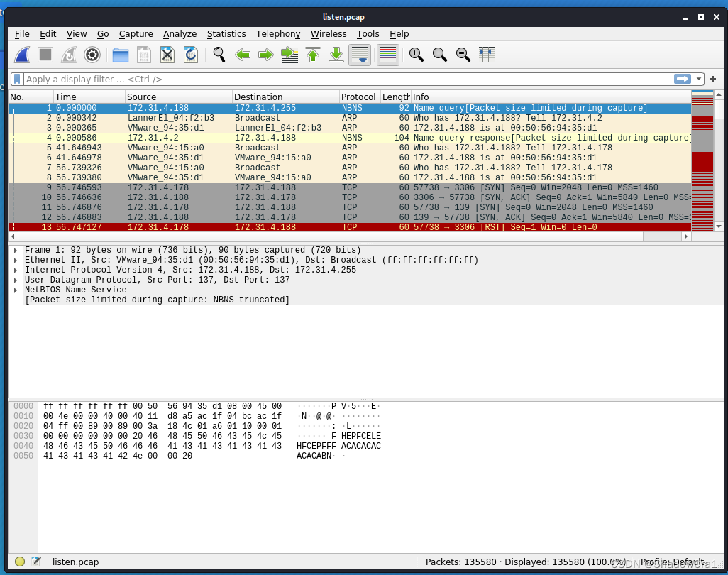
Task: Sort by the Time column header
Action: [x=89, y=97]
